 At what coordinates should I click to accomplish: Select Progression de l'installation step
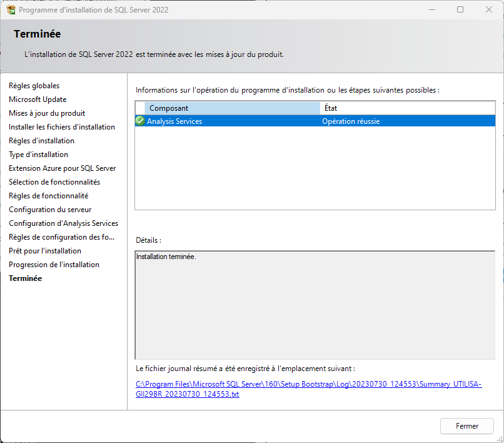point(54,265)
